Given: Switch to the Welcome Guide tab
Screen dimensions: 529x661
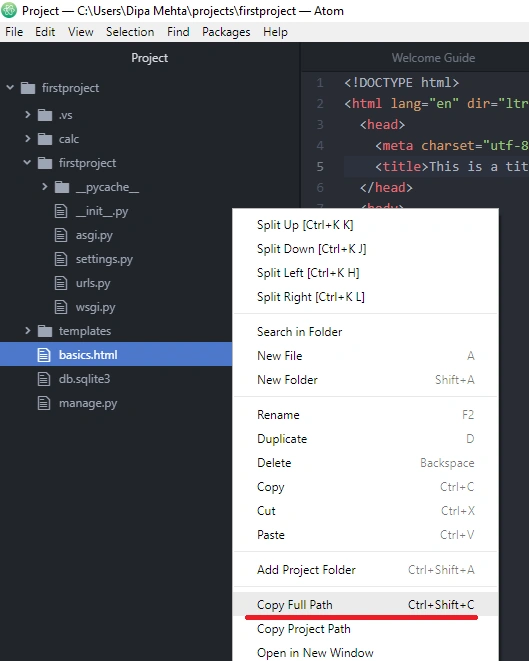Looking at the screenshot, I should pos(433,58).
